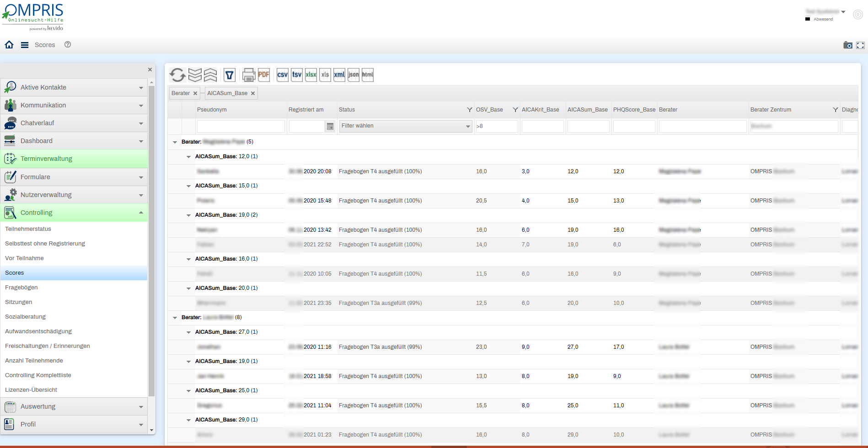
Task: Expand Nutzerverwaltung menu
Action: pos(74,195)
